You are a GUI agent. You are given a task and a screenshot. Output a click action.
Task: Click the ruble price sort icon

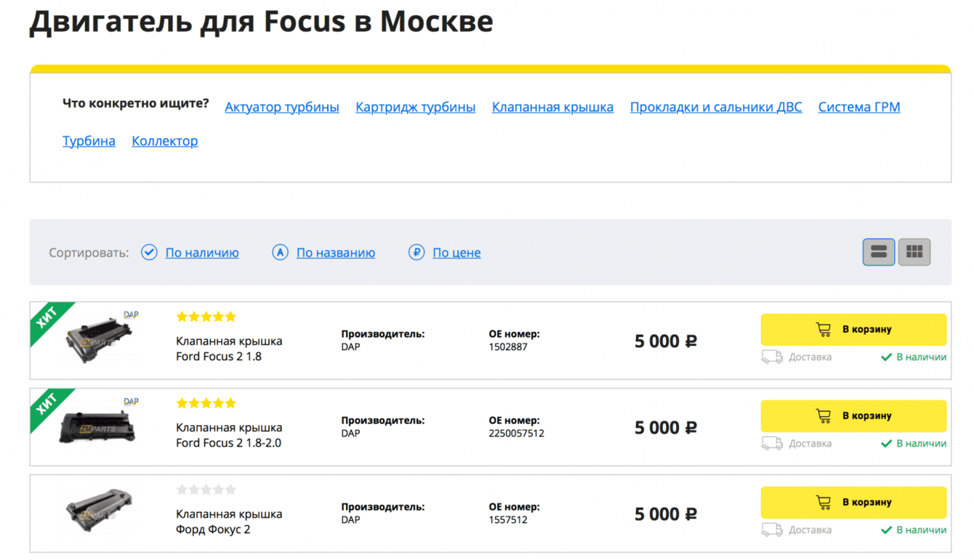point(416,252)
